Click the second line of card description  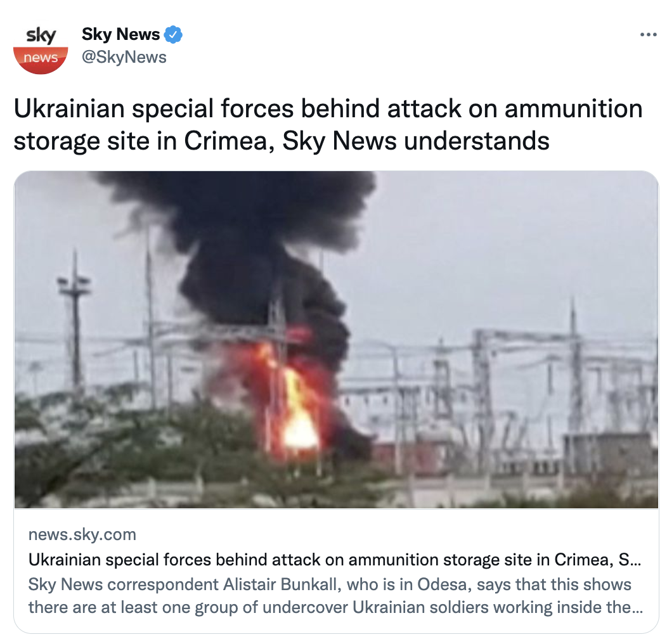[335, 607]
